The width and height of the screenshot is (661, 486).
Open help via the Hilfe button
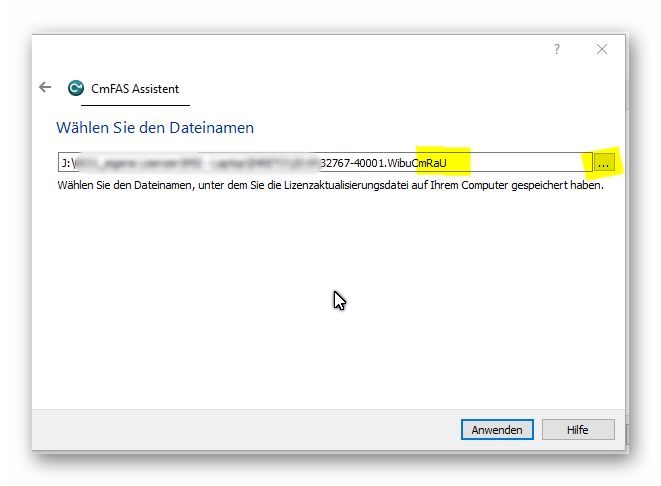tap(578, 429)
